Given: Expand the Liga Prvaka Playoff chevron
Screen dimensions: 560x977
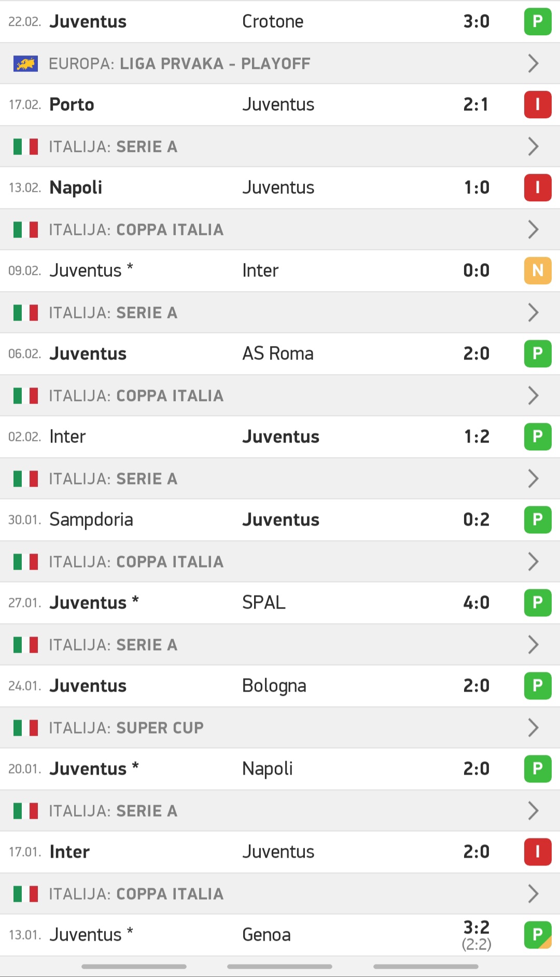Looking at the screenshot, I should (533, 64).
